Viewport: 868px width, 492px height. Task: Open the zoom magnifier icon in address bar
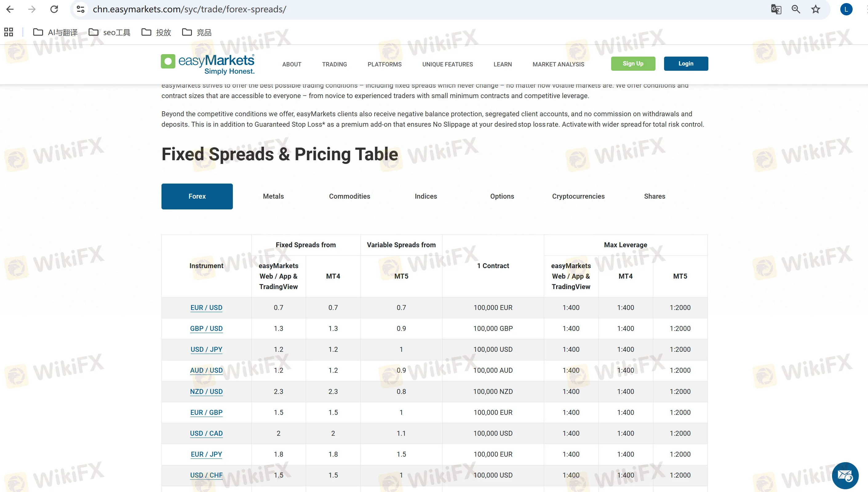click(x=796, y=9)
